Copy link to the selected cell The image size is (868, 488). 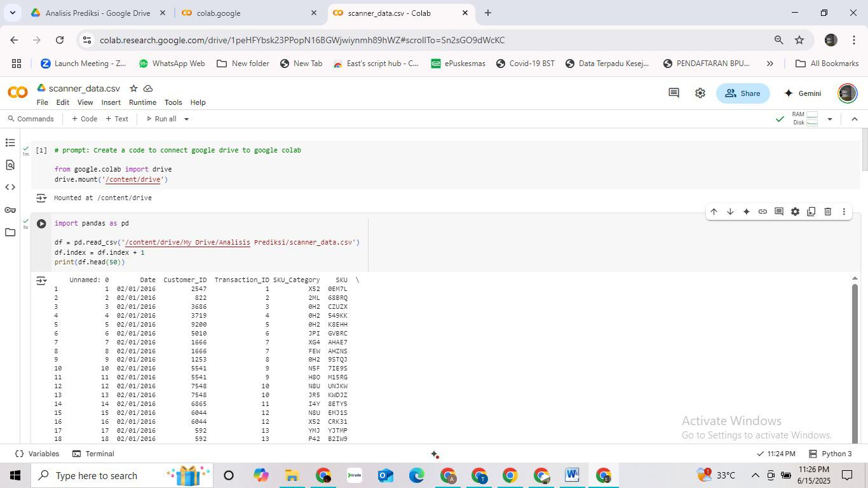[x=763, y=212]
